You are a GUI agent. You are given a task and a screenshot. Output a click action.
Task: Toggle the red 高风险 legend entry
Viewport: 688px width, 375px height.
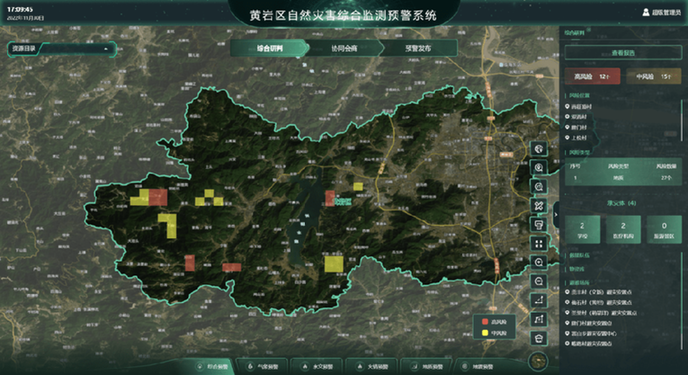(494, 322)
